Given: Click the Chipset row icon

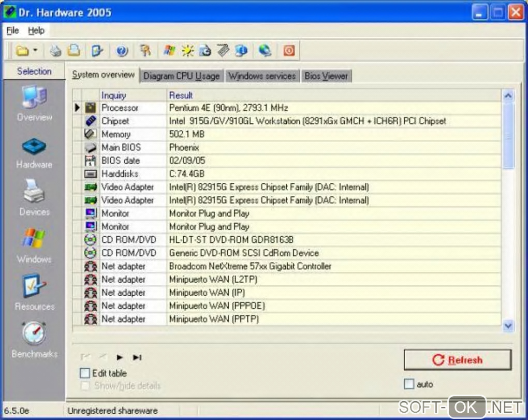Looking at the screenshot, I should (90, 121).
